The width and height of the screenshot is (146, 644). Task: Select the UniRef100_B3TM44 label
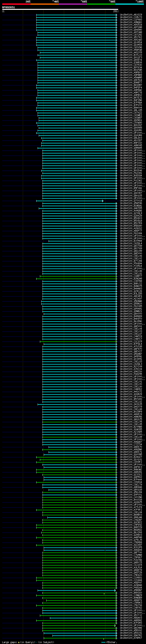tap(131, 241)
